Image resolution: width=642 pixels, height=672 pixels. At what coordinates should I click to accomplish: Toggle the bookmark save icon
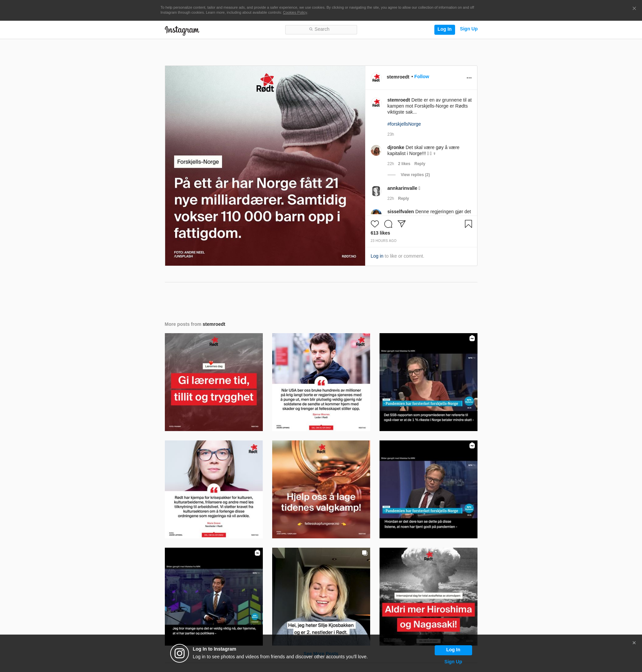[x=468, y=224]
